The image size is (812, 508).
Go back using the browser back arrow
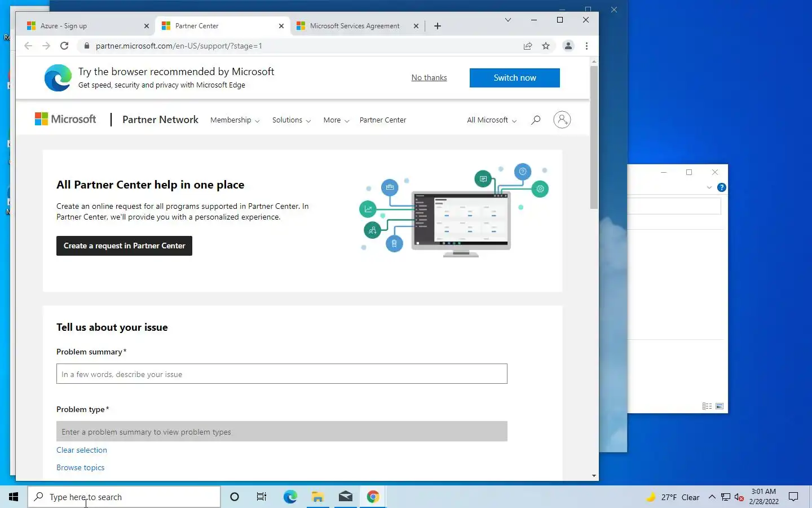point(28,46)
